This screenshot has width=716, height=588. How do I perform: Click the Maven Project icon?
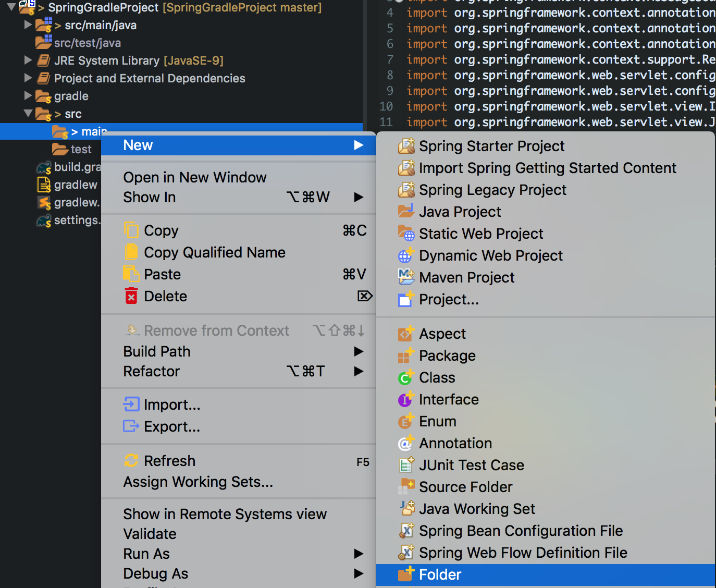tap(406, 277)
